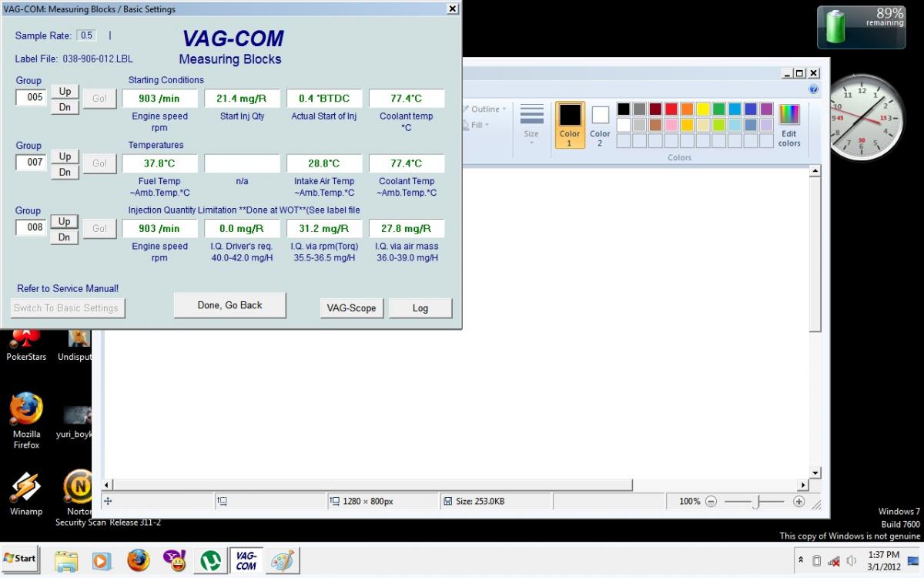The height and width of the screenshot is (578, 924).
Task: Open Winamp desktop shortcut
Action: click(x=26, y=492)
